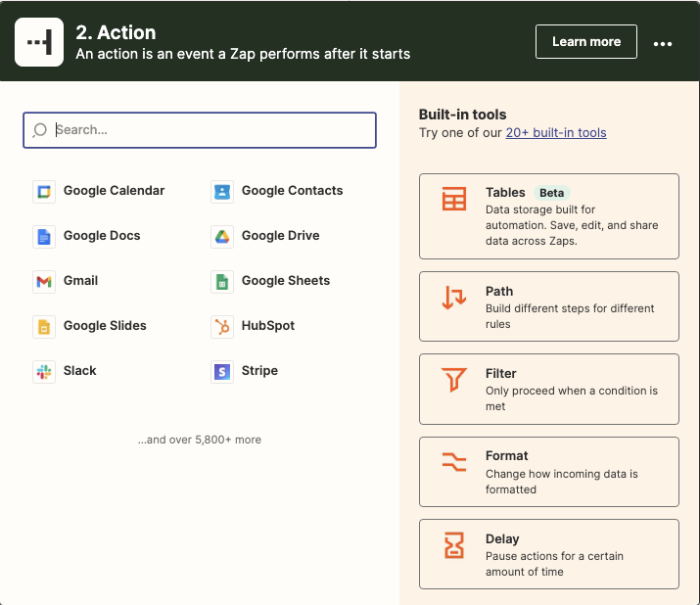Open the Delay built-in tool card

tap(548, 554)
